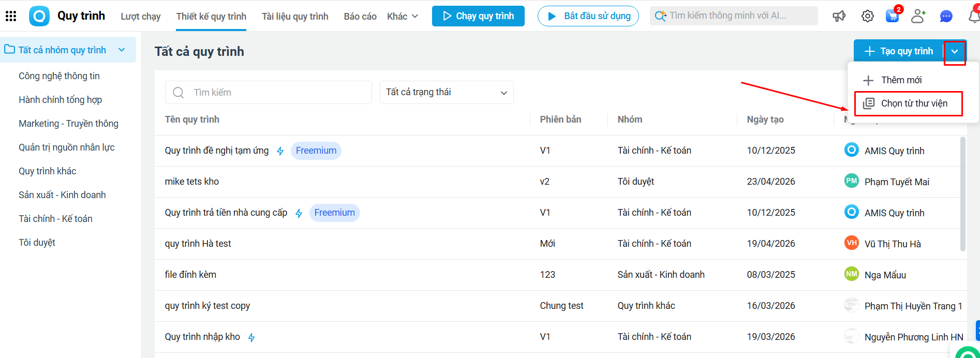Select Tài chính - Kế toán group in sidebar
The width and height of the screenshot is (980, 358).
click(x=55, y=219)
